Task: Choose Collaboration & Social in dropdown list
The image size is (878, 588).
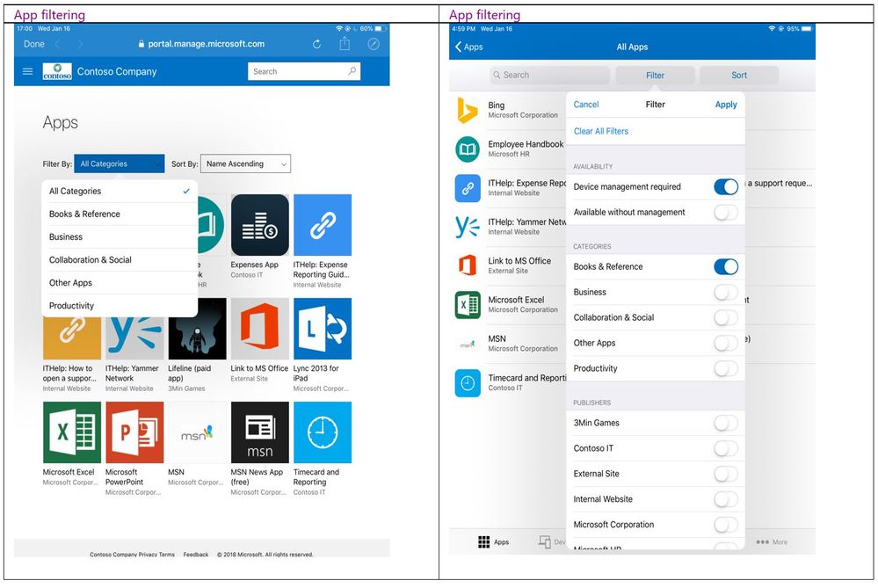Action: [x=120, y=260]
